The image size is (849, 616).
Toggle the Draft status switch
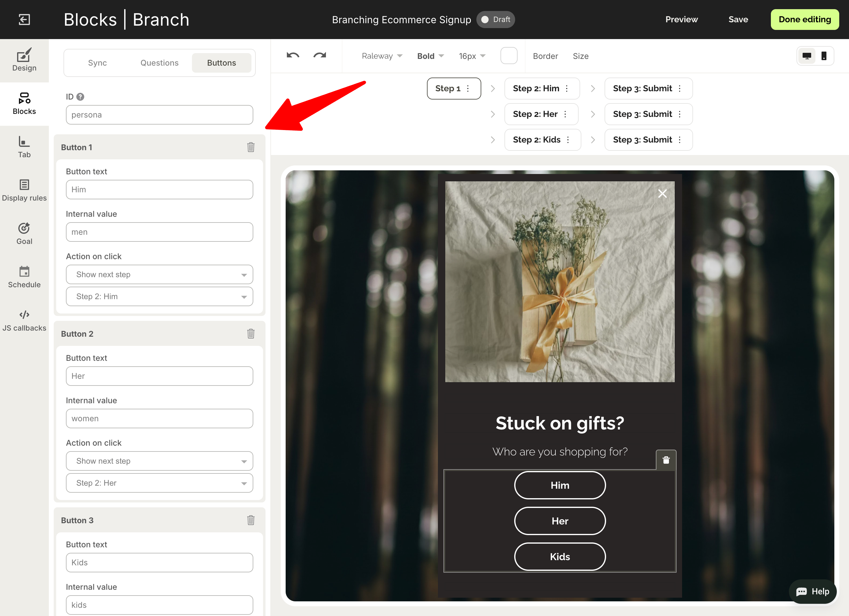[x=495, y=20]
